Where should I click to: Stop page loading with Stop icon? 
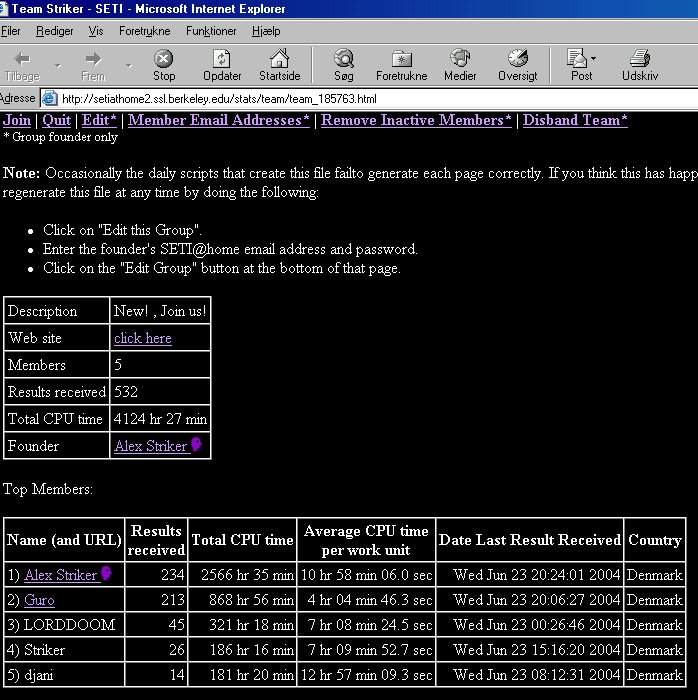(164, 58)
